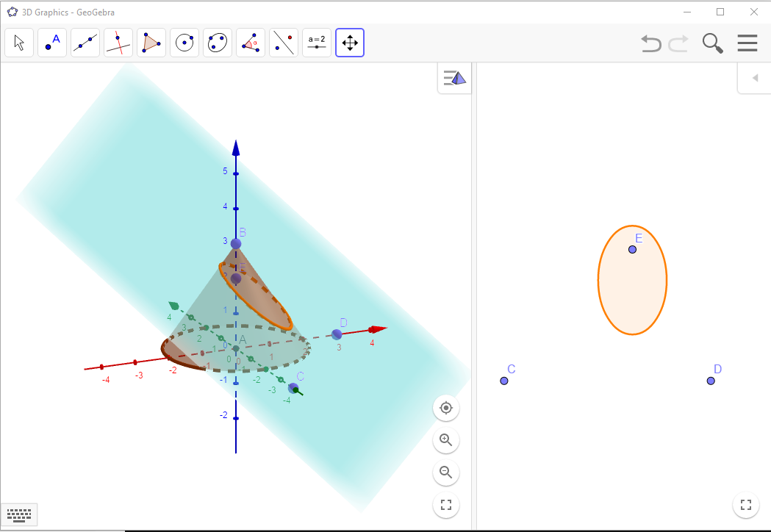Screen dimensions: 771x532
Task: Select the Point tool
Action: [52, 43]
